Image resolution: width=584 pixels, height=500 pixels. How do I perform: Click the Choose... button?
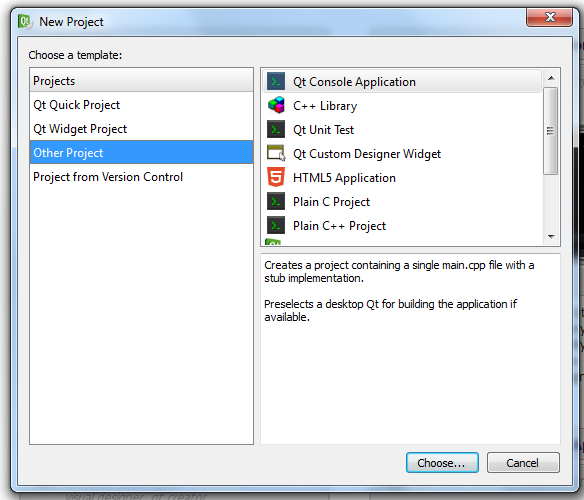pyautogui.click(x=442, y=463)
